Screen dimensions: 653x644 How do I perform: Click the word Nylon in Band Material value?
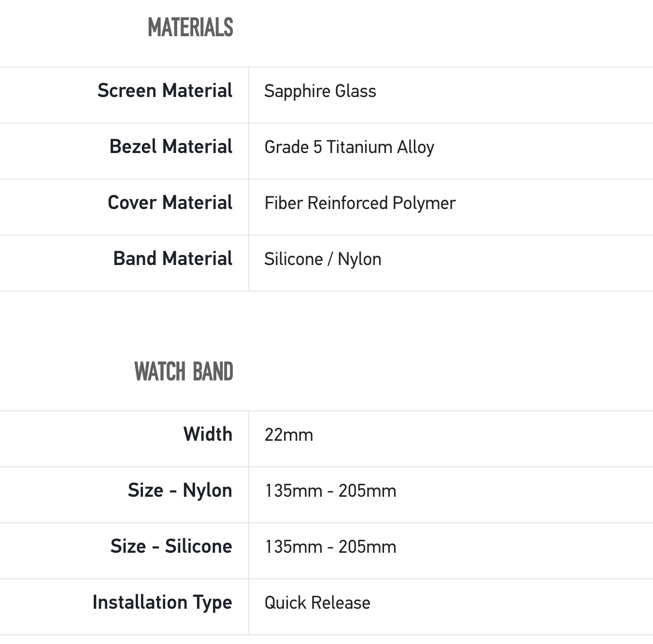(x=359, y=259)
